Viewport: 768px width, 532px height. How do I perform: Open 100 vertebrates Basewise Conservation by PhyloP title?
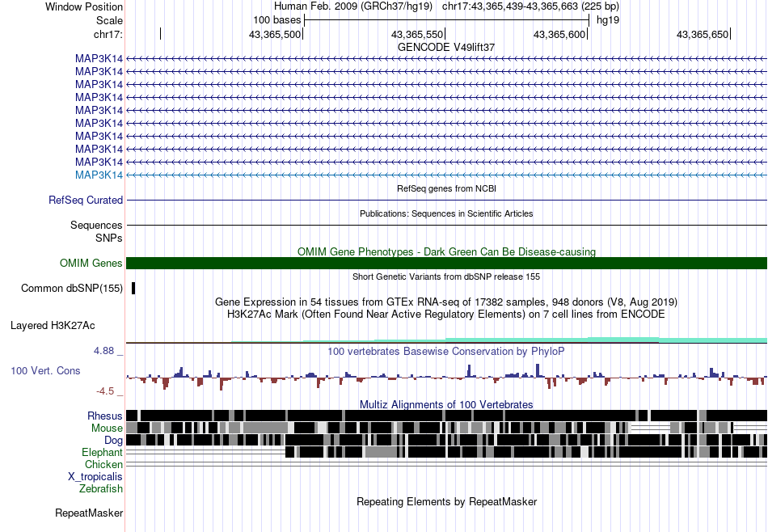(446, 351)
